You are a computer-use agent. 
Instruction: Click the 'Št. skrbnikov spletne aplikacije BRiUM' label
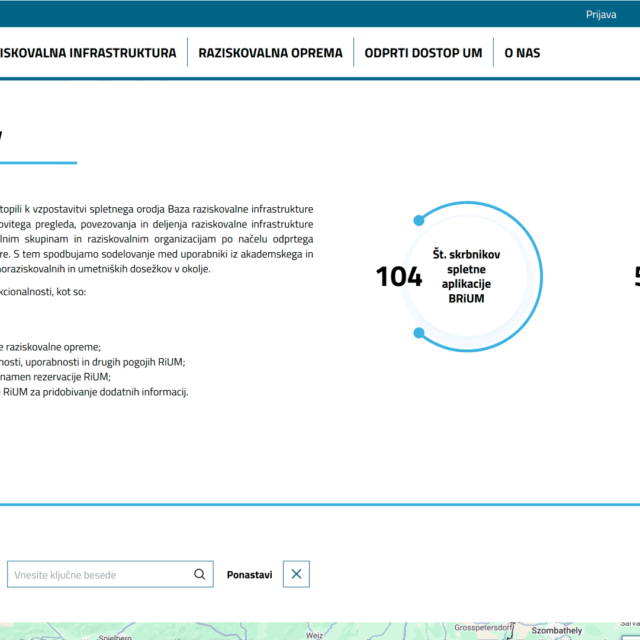tap(466, 276)
